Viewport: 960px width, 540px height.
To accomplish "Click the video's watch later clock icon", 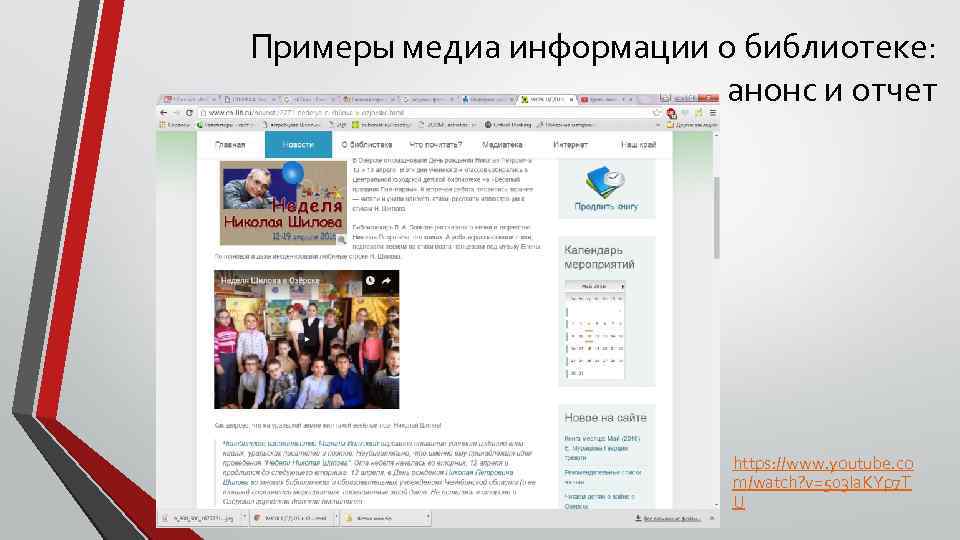I will pos(370,280).
